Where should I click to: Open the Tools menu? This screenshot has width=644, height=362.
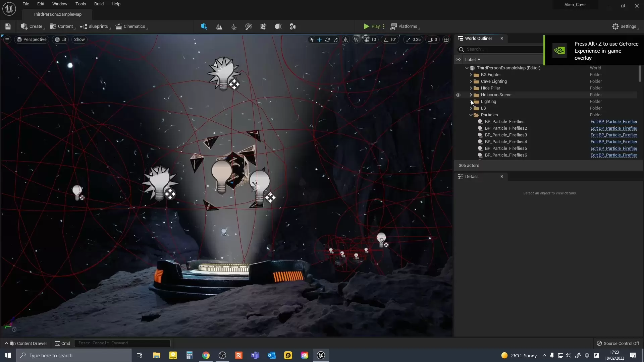(80, 4)
